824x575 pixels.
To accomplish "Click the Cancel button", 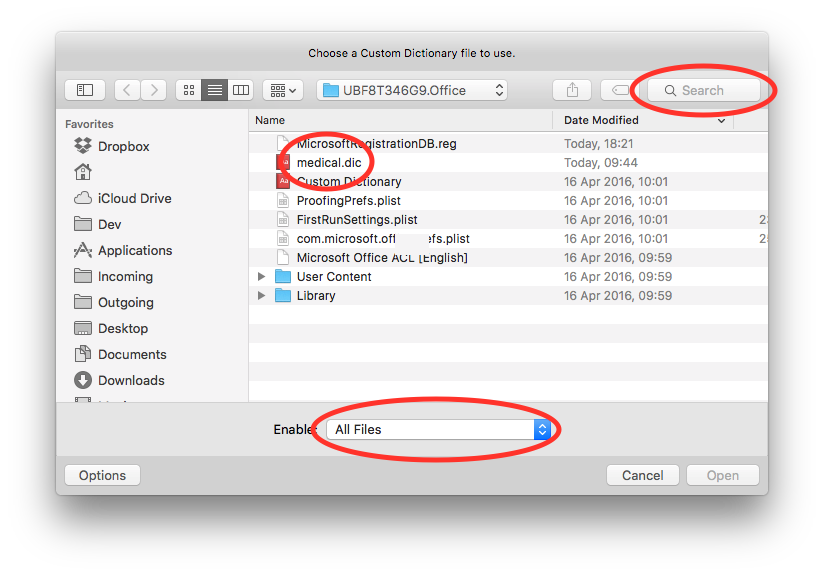I will (x=642, y=475).
